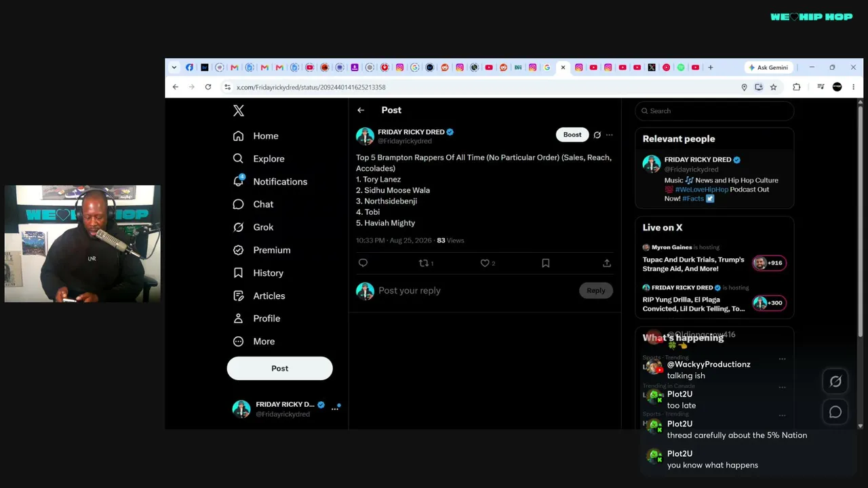Click the white Post button in the sidebar
The width and height of the screenshot is (868, 488).
click(279, 368)
